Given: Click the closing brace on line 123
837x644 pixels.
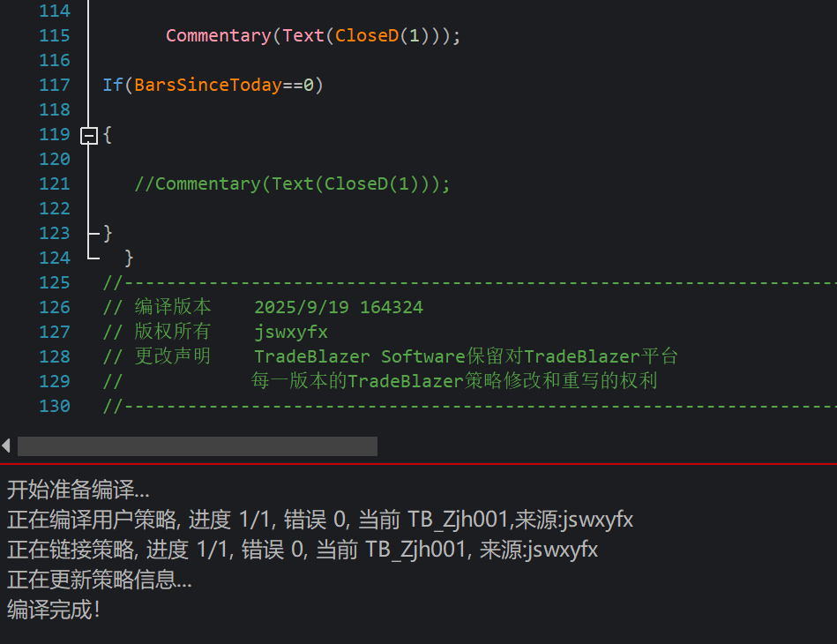Looking at the screenshot, I should (x=108, y=233).
